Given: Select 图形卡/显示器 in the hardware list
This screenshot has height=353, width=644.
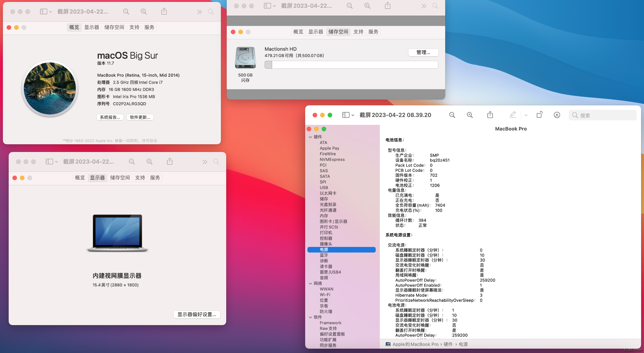Looking at the screenshot, I should pos(333,221).
